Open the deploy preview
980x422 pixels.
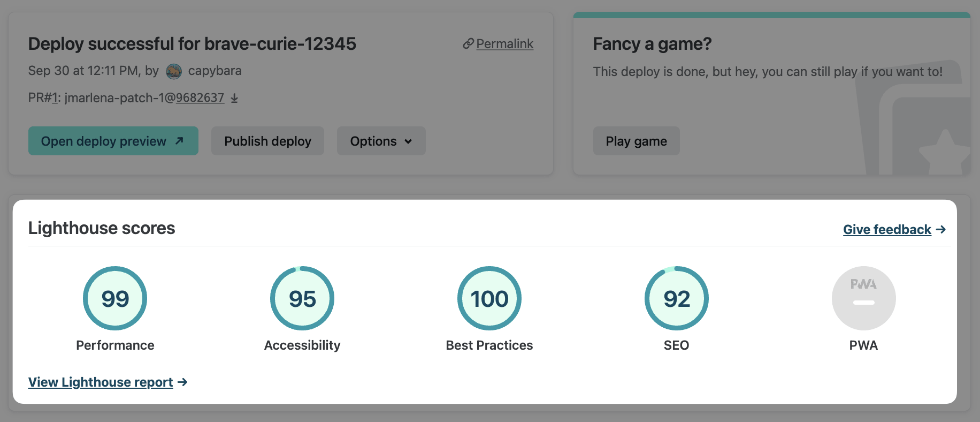click(113, 141)
